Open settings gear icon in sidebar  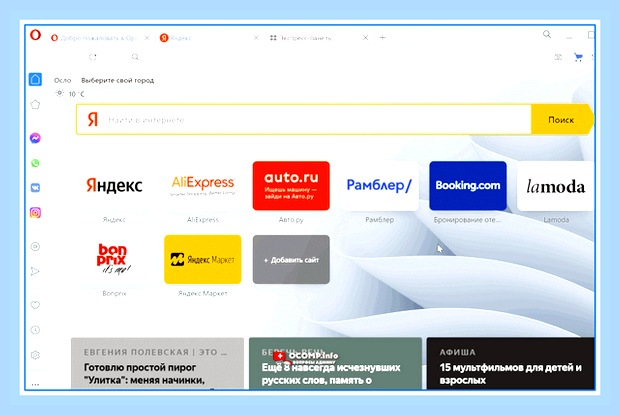(x=35, y=355)
